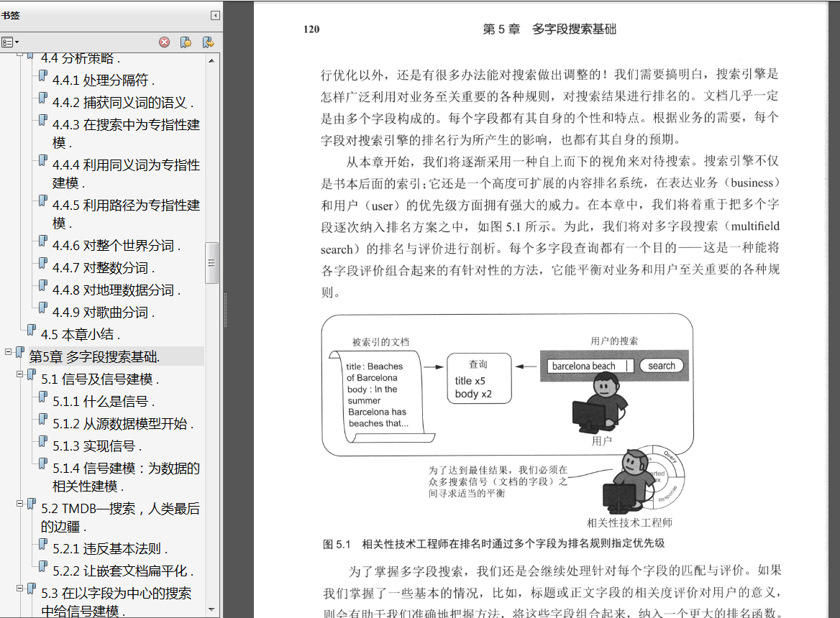Click bookmark icon beside 5.1.3 实现信号
The image size is (840, 618).
click(43, 442)
